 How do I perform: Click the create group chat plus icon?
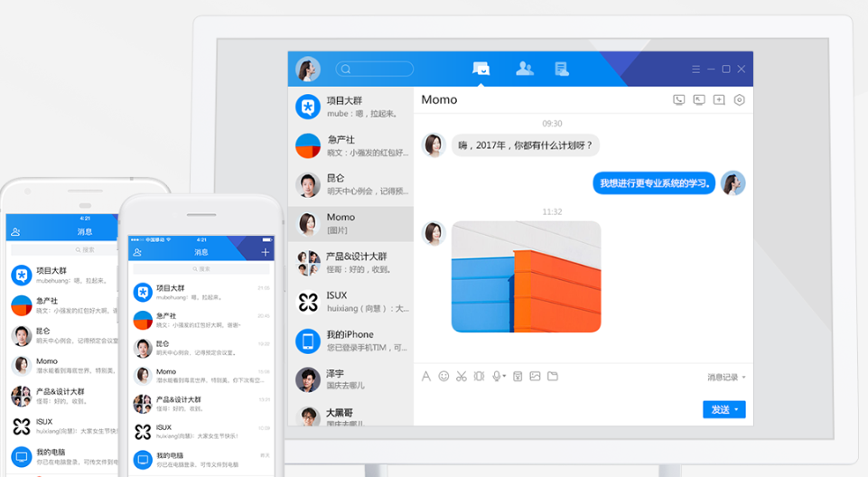click(x=719, y=100)
